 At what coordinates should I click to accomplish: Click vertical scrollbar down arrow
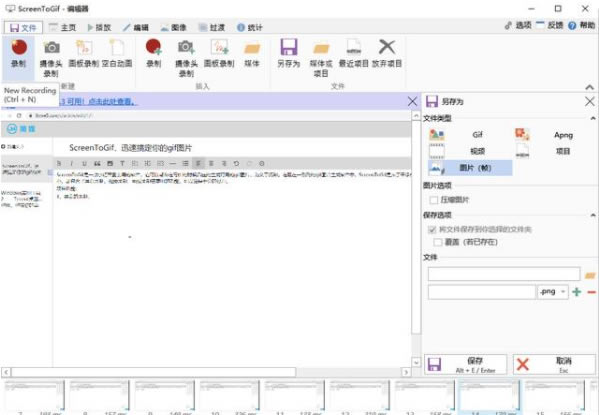[416, 362]
